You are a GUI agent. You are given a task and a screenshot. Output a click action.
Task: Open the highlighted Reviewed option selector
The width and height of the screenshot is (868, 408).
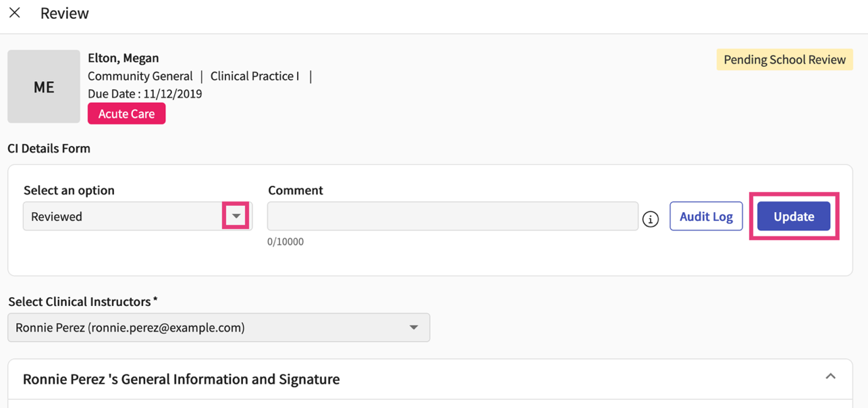235,215
